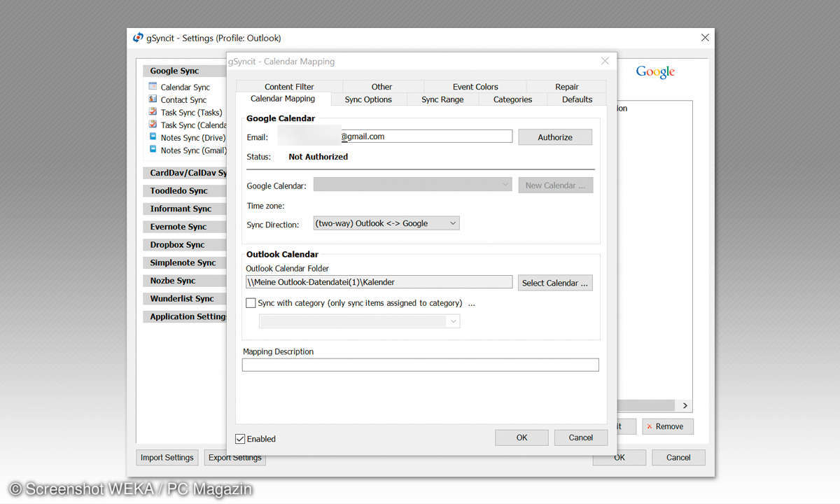Click the Email input field

[395, 136]
